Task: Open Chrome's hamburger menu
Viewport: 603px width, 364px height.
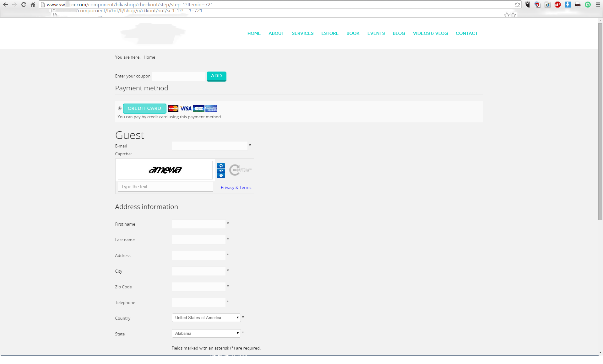Action: point(598,4)
